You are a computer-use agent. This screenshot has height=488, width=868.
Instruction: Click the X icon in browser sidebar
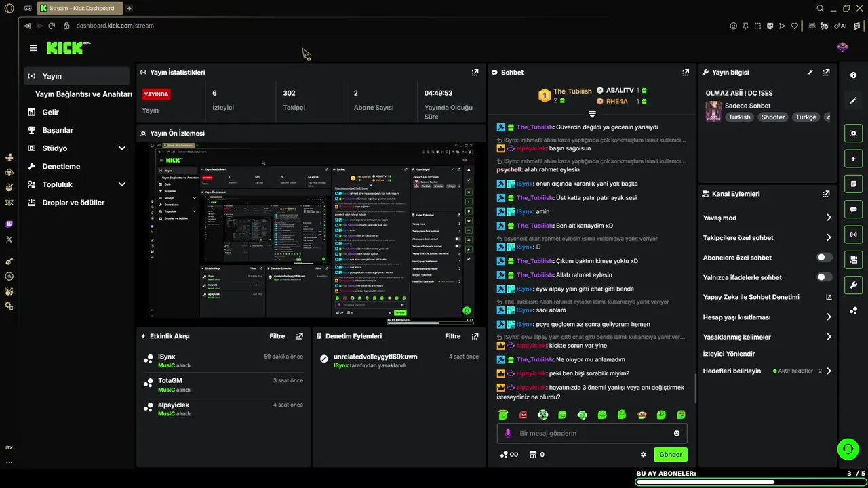(9, 239)
